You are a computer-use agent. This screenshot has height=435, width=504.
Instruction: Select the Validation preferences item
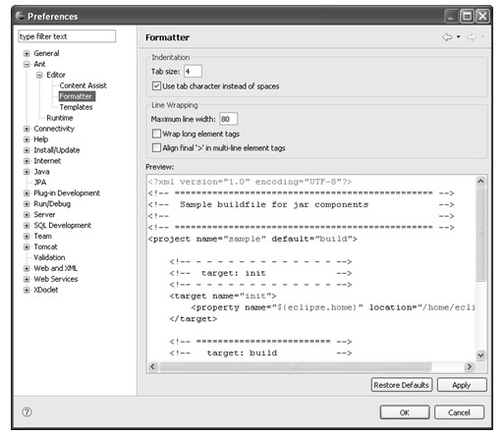click(49, 257)
